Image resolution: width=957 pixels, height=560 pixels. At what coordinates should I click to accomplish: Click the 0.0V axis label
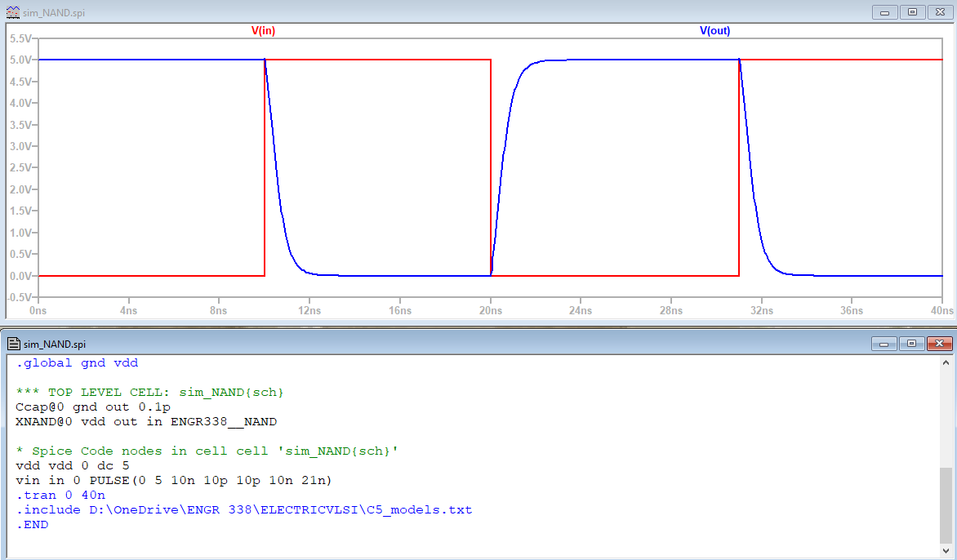[x=20, y=276]
